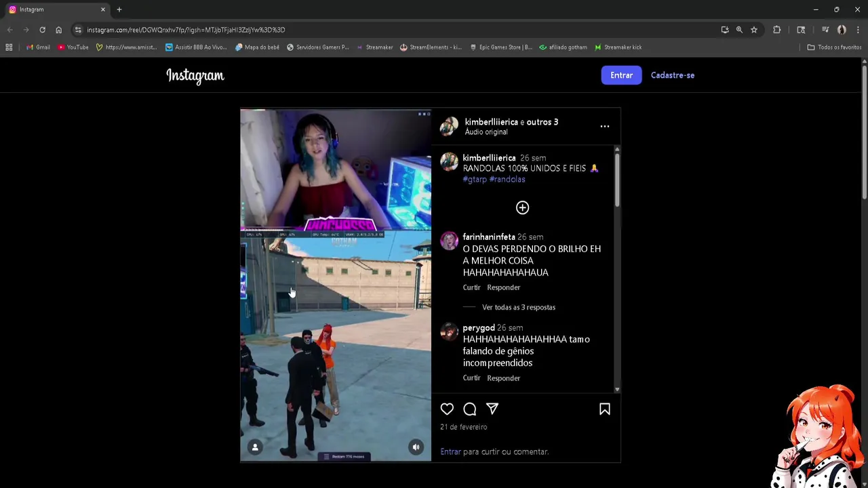Open the zoom magnifier icon in address bar
Viewport: 868px width, 488px height.
[739, 30]
